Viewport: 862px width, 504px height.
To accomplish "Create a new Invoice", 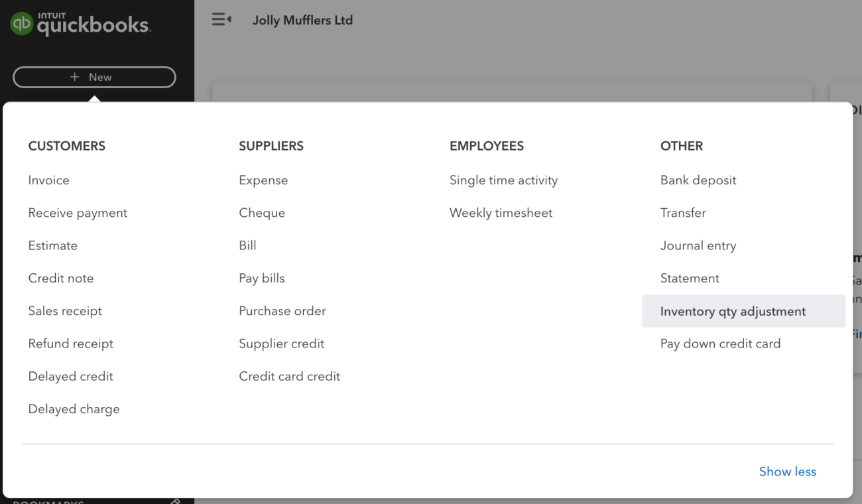I will click(48, 180).
